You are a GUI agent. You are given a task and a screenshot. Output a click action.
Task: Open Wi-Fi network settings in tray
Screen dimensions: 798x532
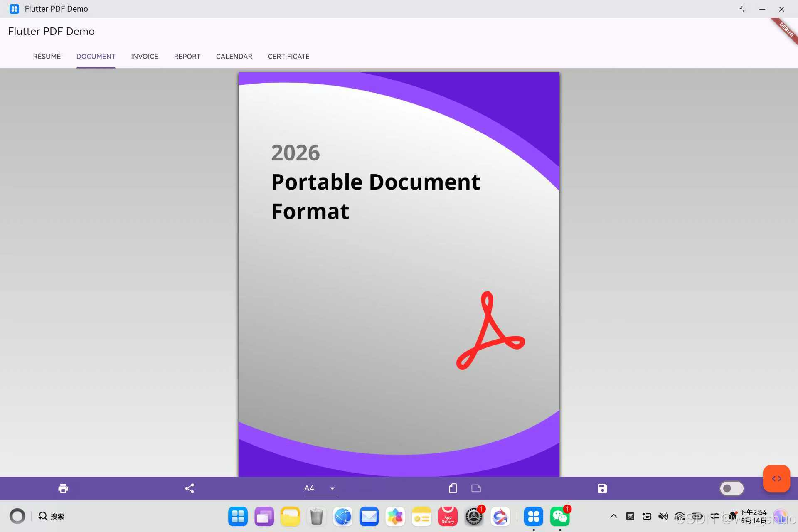click(x=680, y=517)
